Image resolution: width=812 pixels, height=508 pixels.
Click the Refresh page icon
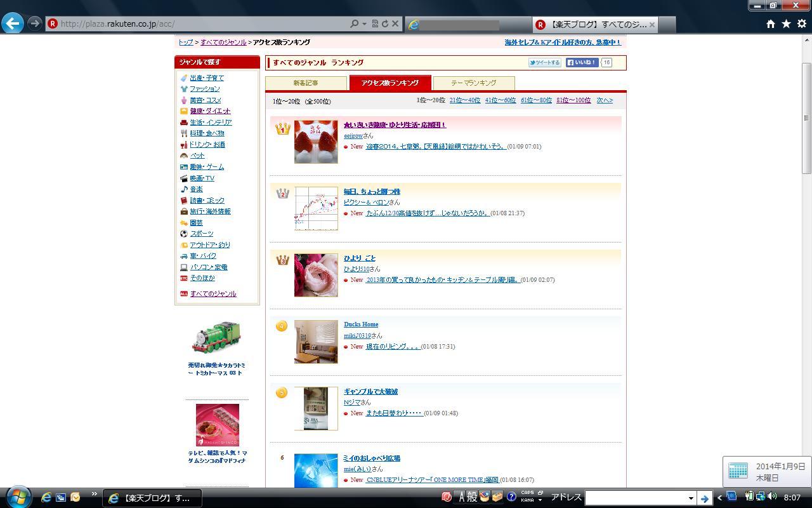coord(384,23)
